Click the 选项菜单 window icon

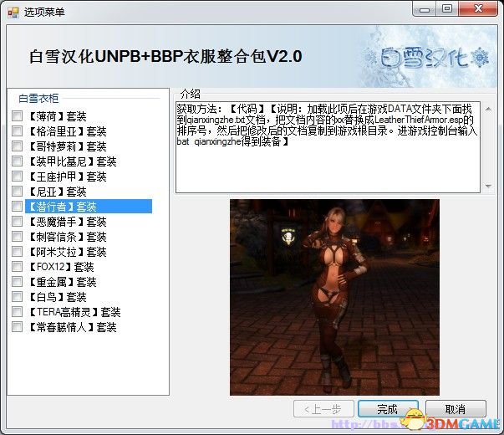pos(13,13)
